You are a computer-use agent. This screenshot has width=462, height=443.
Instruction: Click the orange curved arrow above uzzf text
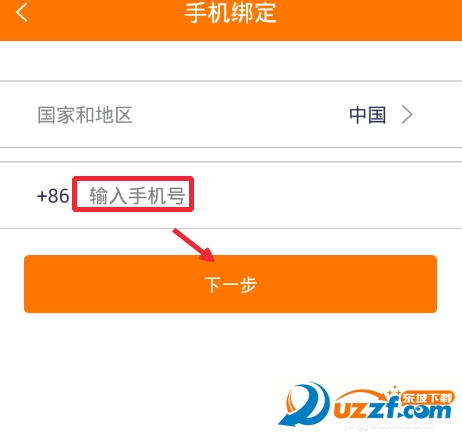click(x=362, y=395)
